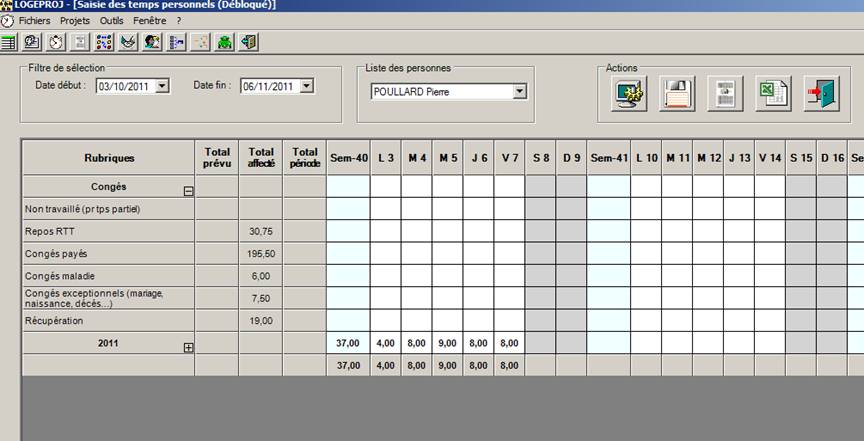The image size is (864, 441).
Task: Open the Date début dropdown
Action: [163, 87]
